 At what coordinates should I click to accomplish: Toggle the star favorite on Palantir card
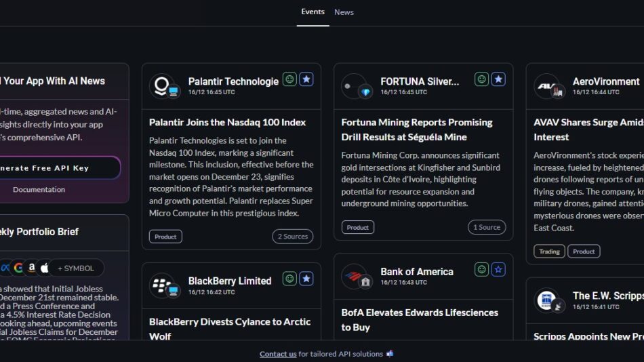306,79
